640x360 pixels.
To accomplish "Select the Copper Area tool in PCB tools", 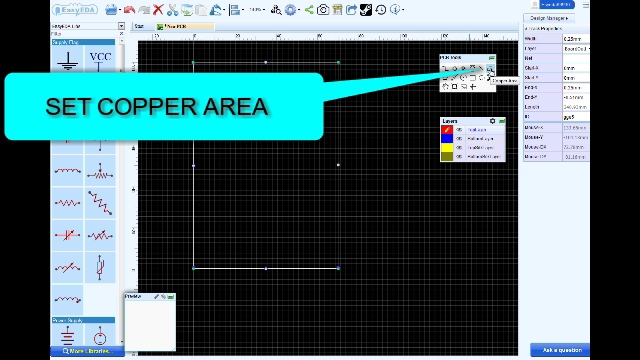I will pos(490,68).
